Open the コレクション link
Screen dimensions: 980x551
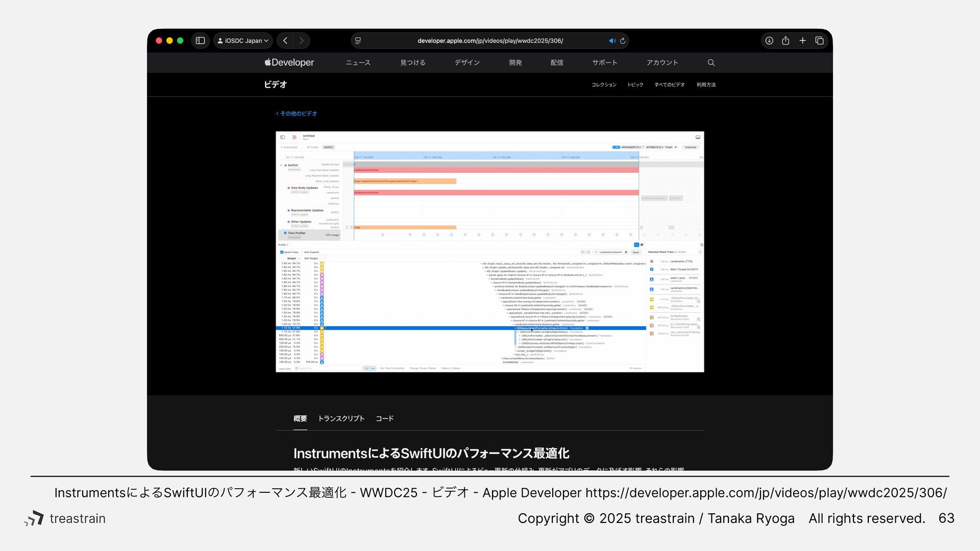(x=604, y=85)
